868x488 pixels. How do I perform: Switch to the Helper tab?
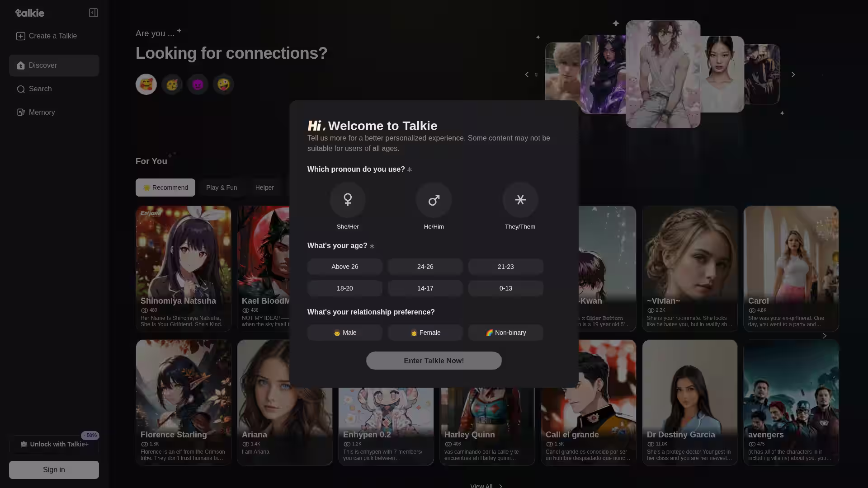pyautogui.click(x=264, y=188)
